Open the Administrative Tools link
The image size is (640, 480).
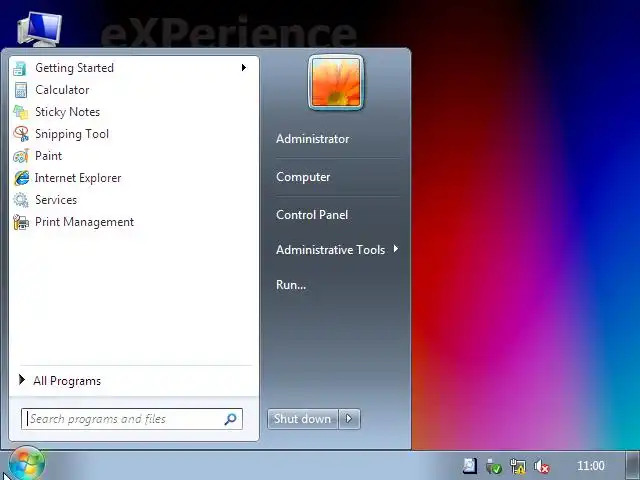click(x=331, y=249)
